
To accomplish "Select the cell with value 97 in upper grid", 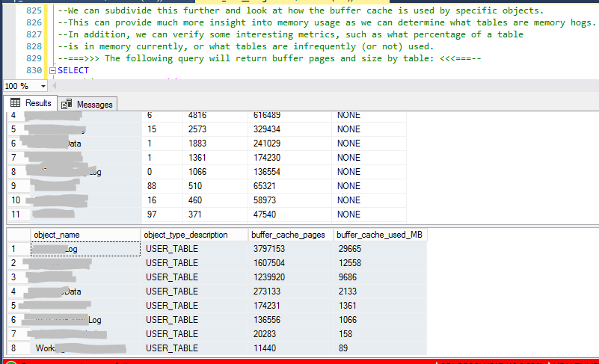I will (x=162, y=215).
